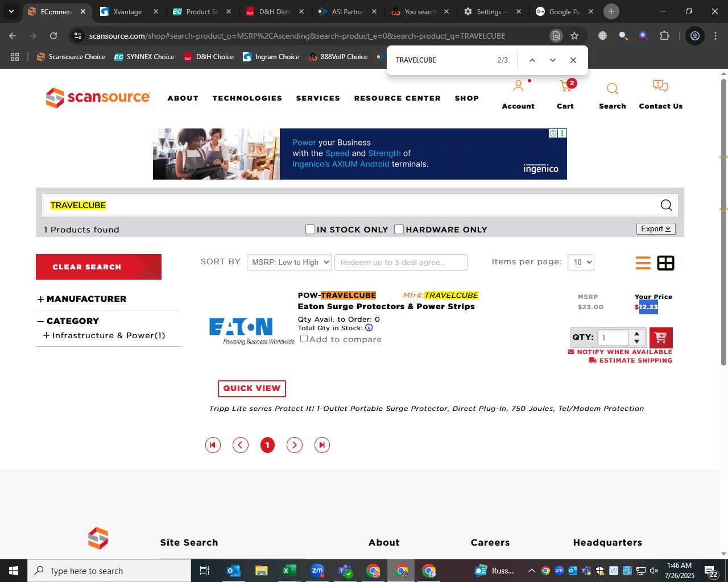Open the SORT BY dropdown
The image size is (728, 582).
(289, 262)
